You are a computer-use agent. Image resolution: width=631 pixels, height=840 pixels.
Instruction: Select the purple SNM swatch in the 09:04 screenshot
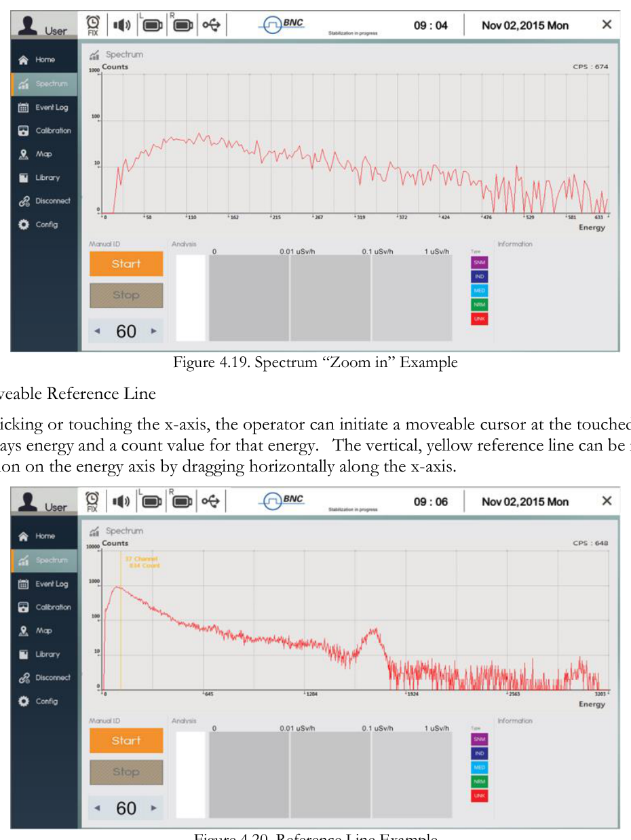(x=480, y=263)
